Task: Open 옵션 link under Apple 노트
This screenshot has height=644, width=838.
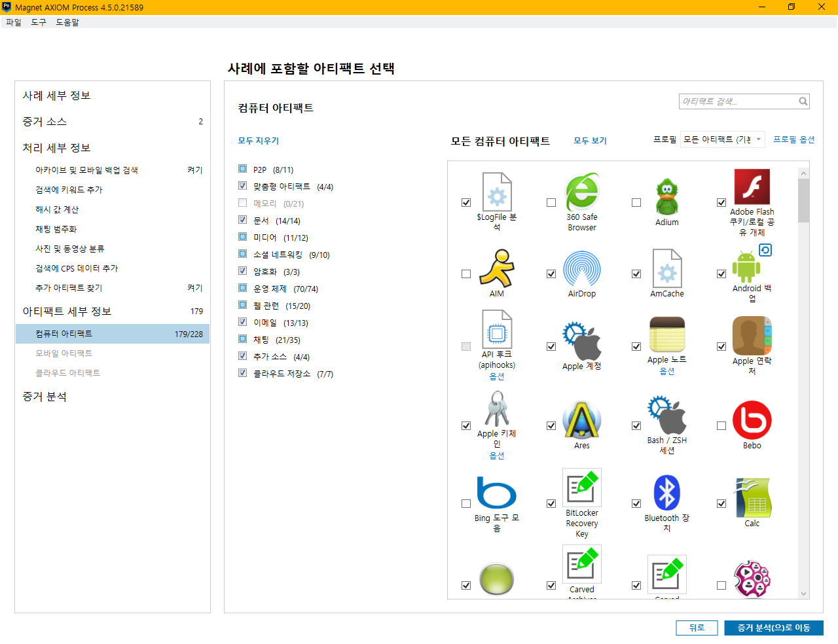Action: point(667,371)
